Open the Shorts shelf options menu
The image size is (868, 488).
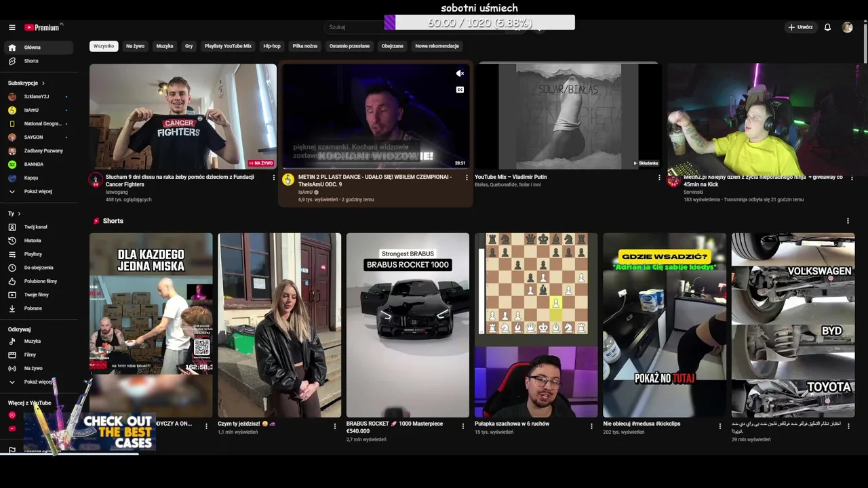(848, 221)
